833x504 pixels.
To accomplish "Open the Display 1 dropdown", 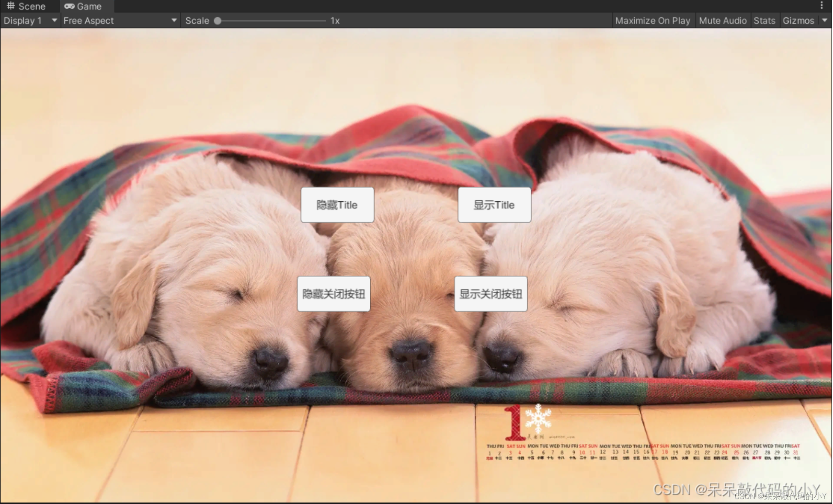I will tap(23, 21).
